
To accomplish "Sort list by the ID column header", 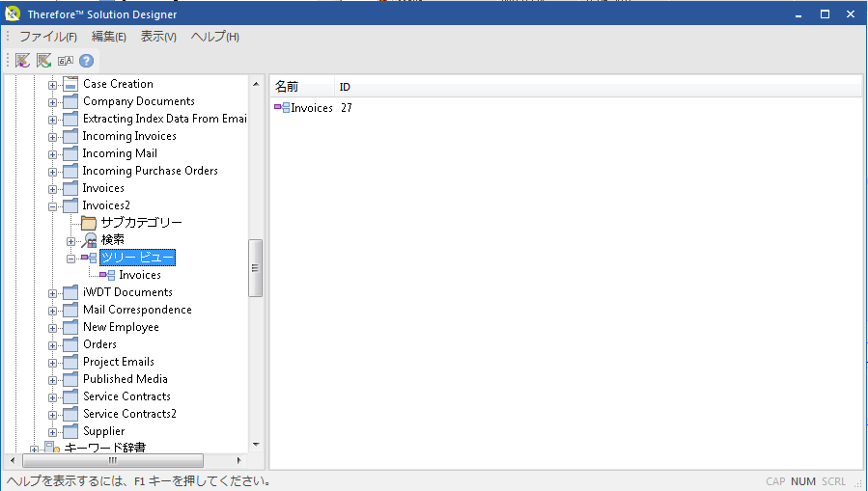I will click(x=598, y=87).
